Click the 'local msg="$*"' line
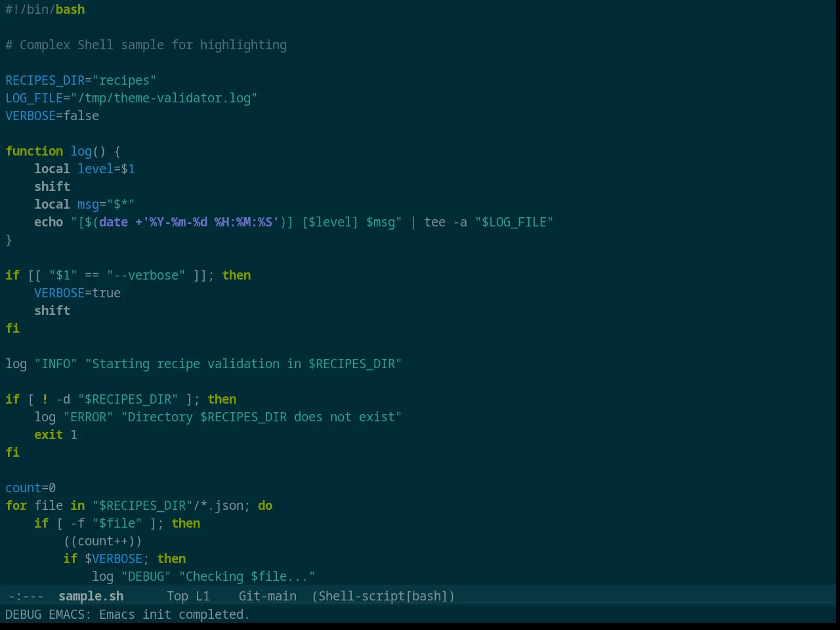This screenshot has height=630, width=840. click(85, 204)
